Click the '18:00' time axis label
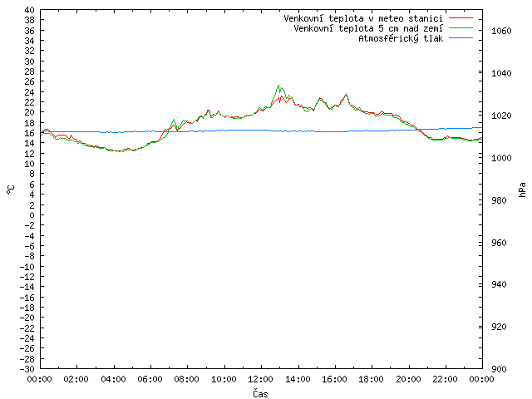532x399 pixels. (372, 379)
